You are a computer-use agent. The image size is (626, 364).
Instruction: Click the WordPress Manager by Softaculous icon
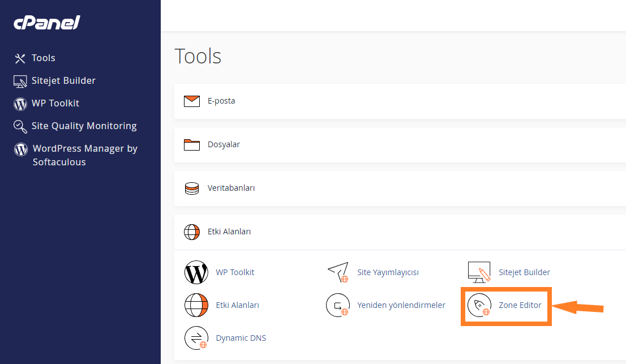point(21,149)
